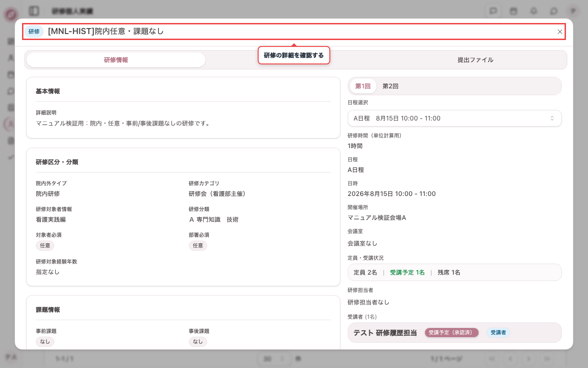
Task: Go to last page in background pagination
Action: [x=547, y=358]
